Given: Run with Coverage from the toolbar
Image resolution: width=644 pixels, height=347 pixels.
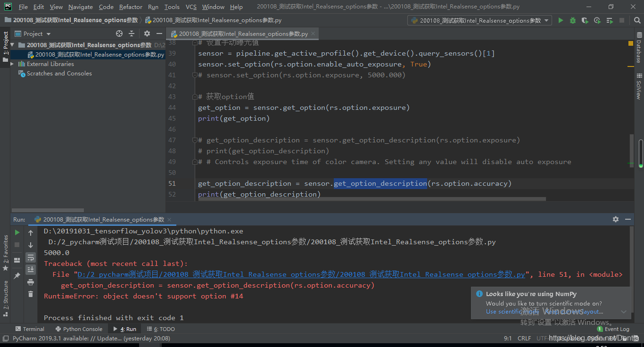Looking at the screenshot, I should 585,20.
